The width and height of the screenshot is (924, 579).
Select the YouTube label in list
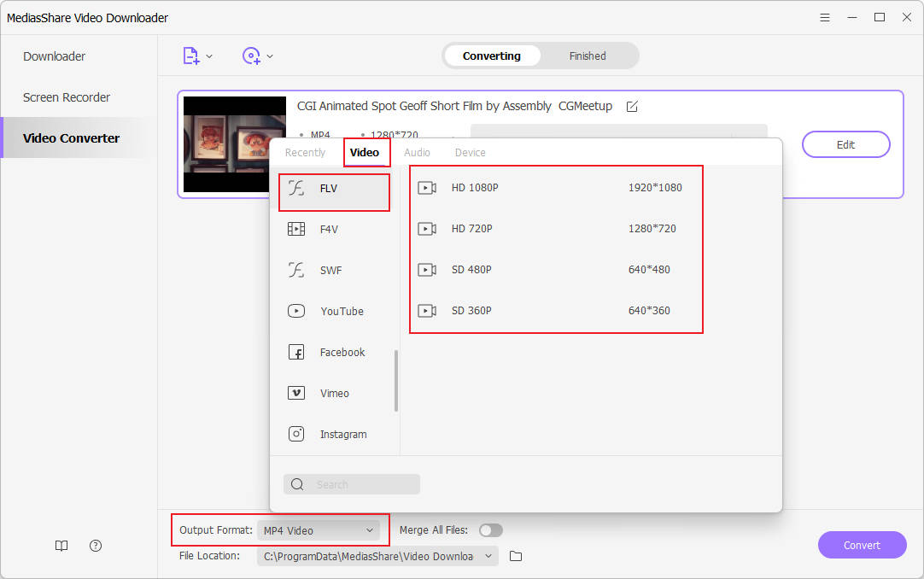[342, 311]
